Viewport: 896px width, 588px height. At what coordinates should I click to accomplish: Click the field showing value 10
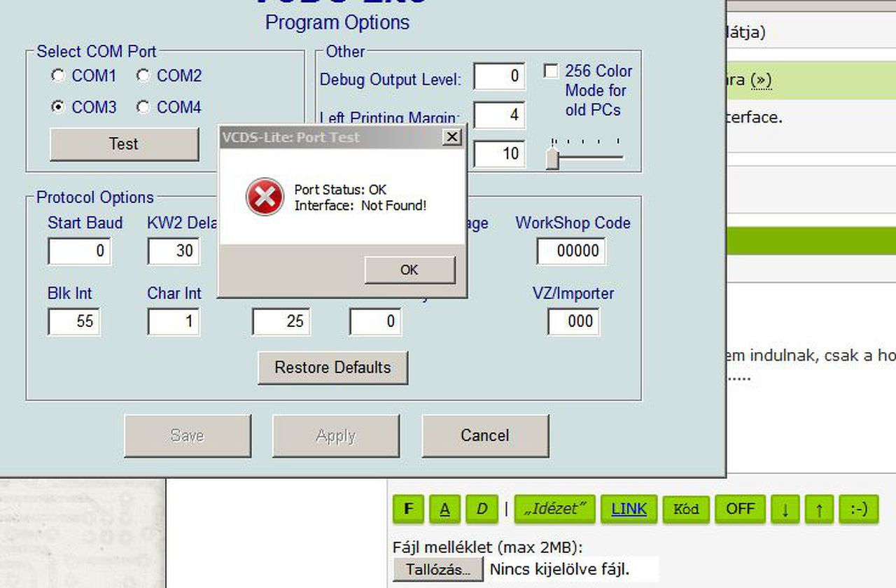(499, 153)
